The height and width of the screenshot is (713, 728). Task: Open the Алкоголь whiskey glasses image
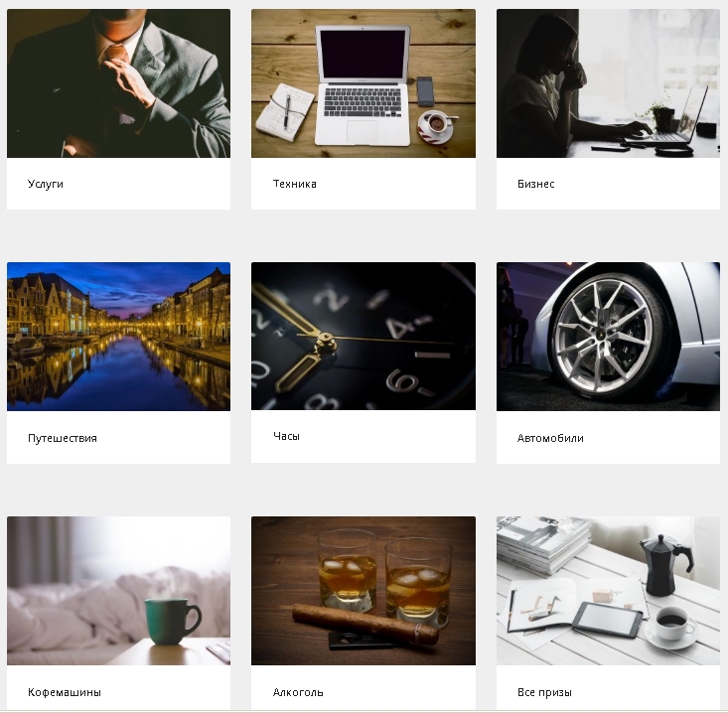coord(364,591)
